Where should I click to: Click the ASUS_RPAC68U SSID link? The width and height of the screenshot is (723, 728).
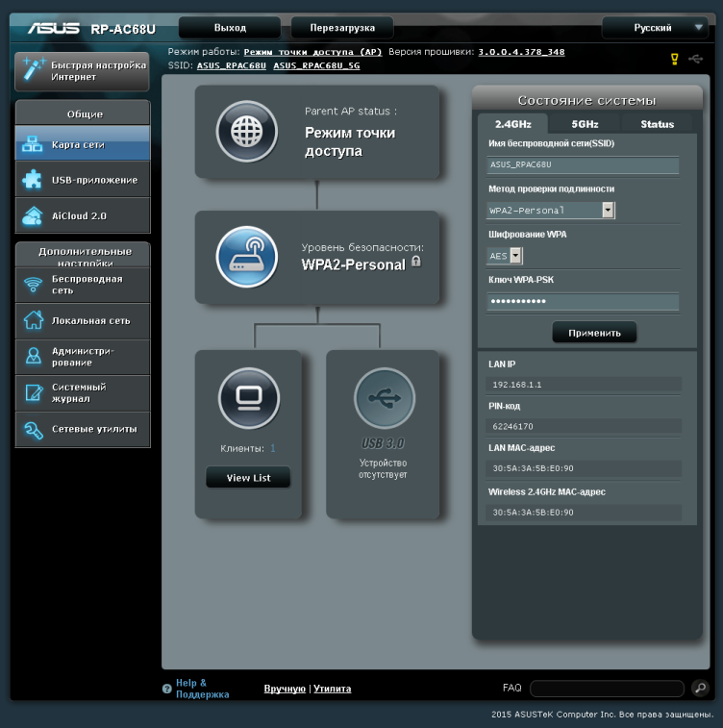pyautogui.click(x=232, y=65)
